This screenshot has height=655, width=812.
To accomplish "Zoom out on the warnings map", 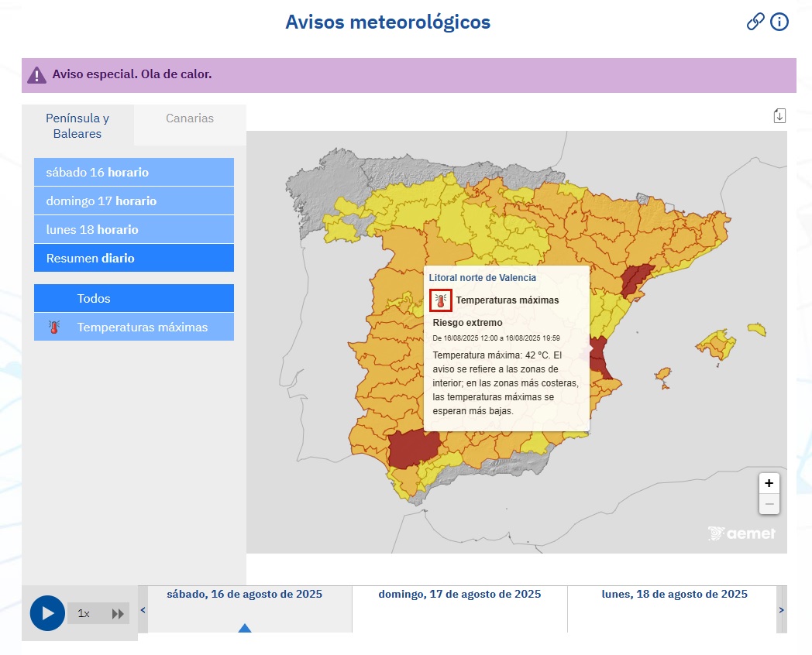I will click(769, 503).
